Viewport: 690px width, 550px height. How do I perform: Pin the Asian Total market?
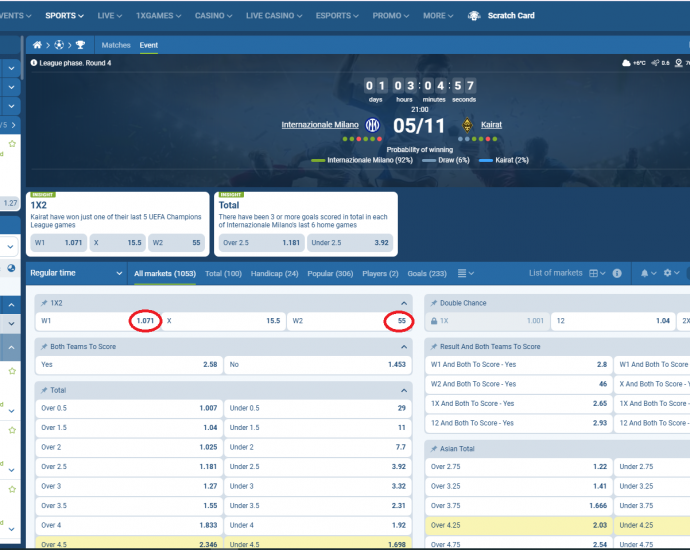433,449
